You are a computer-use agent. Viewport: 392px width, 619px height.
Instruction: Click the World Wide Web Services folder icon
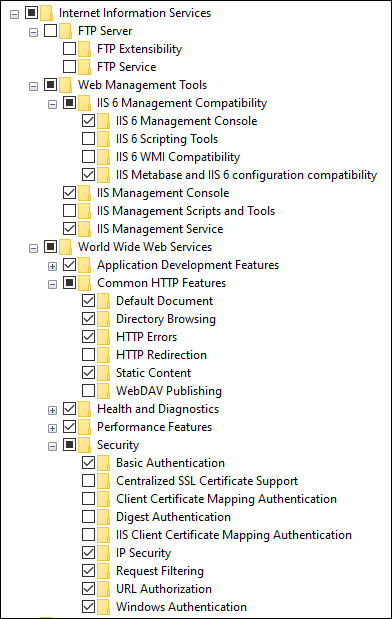click(66, 247)
